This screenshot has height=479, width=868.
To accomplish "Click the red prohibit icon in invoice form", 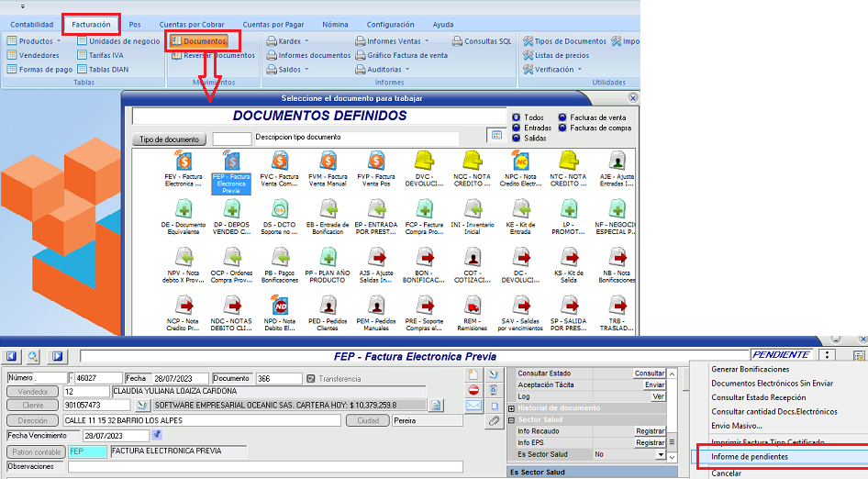I will pos(473,389).
